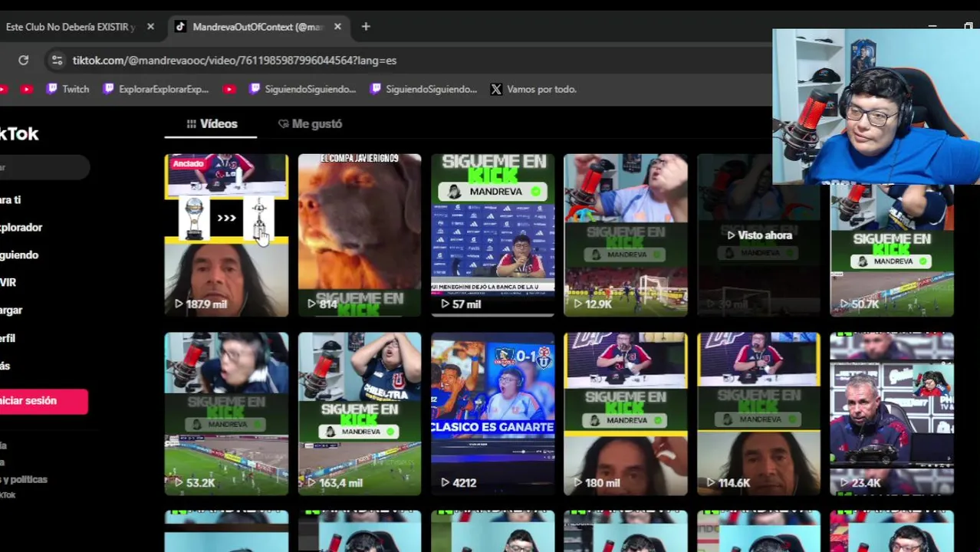Screen dimensions: 980x552
Task: Open the 'Vamos por todo.' X bookmark
Action: 534,89
